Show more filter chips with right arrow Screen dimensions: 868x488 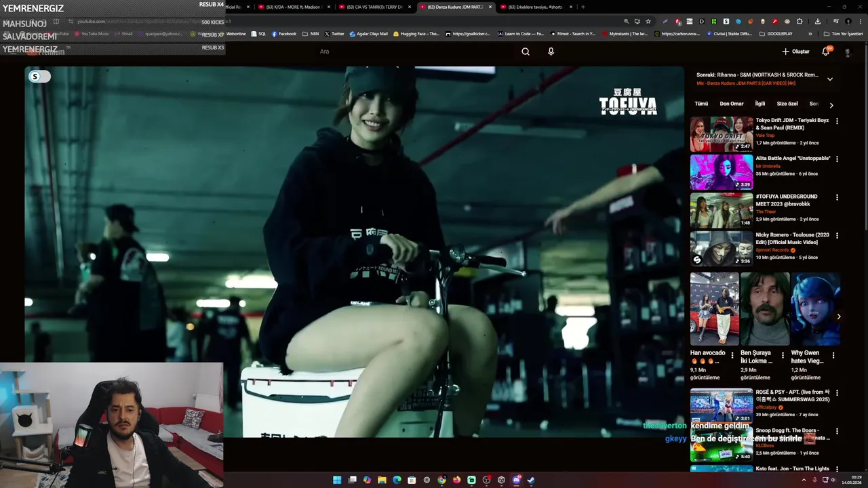click(x=831, y=105)
